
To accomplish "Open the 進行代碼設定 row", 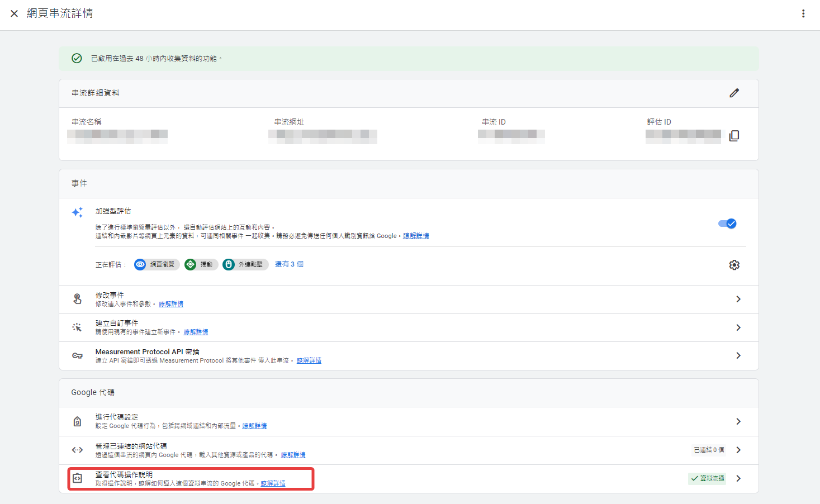I will point(409,421).
